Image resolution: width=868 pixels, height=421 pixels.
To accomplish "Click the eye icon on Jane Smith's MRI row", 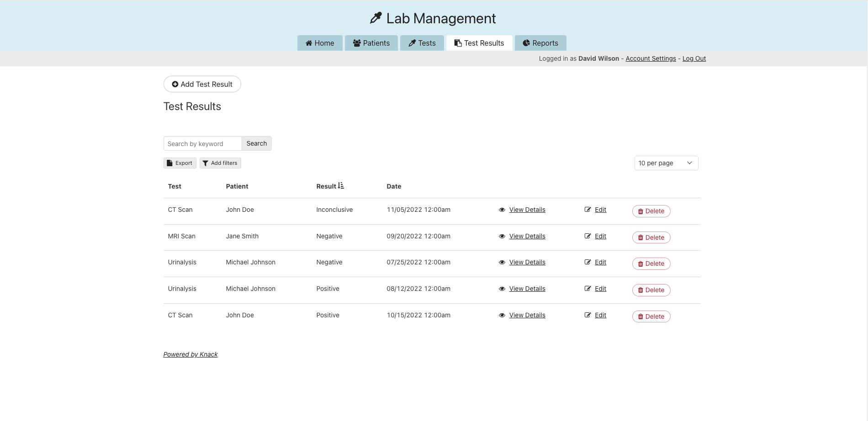I will click(501, 236).
